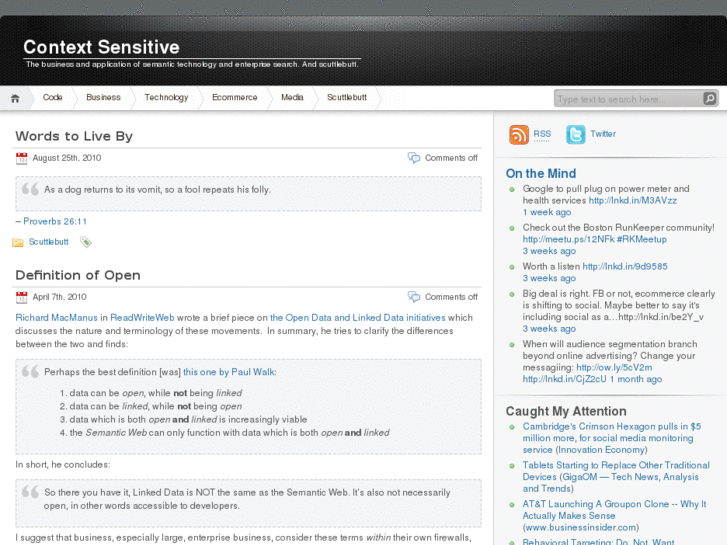This screenshot has height=545, width=727.
Task: Open the Words to Live By post title
Action: pos(74,136)
